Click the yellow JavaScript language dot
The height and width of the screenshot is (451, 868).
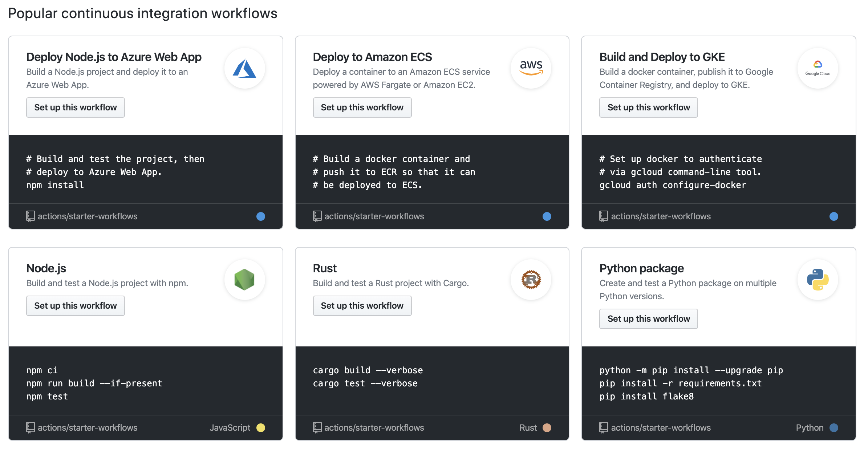(261, 428)
